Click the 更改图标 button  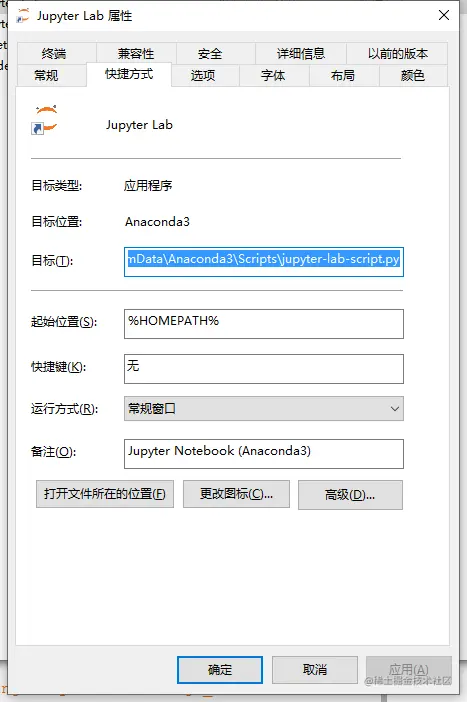[x=236, y=494]
